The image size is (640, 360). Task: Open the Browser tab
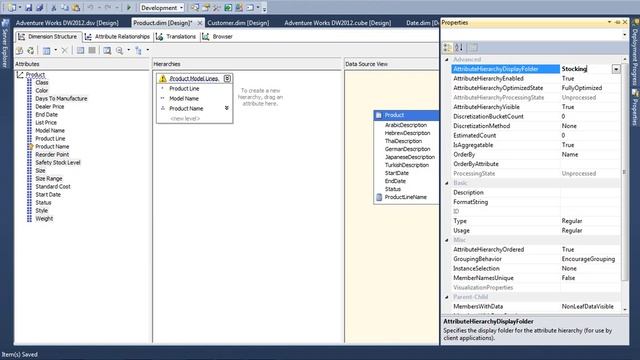[217, 37]
